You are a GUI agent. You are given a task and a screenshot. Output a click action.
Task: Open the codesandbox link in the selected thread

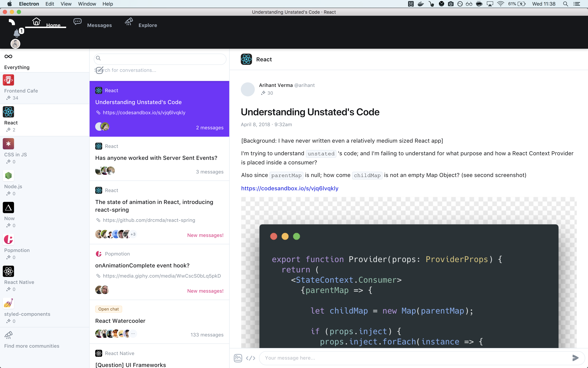pos(144,113)
